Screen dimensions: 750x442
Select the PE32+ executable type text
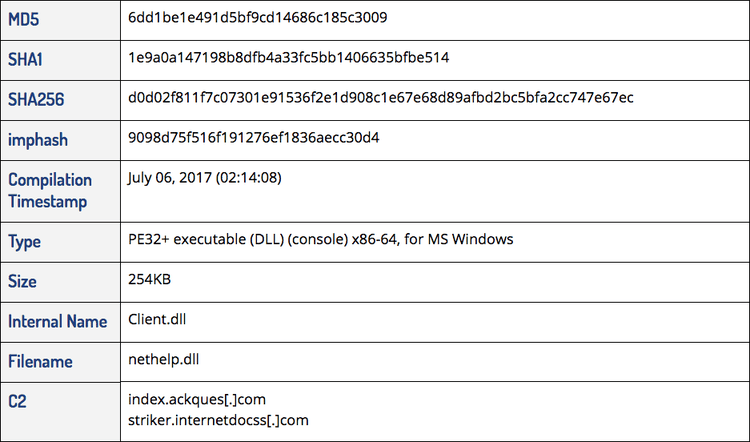321,240
